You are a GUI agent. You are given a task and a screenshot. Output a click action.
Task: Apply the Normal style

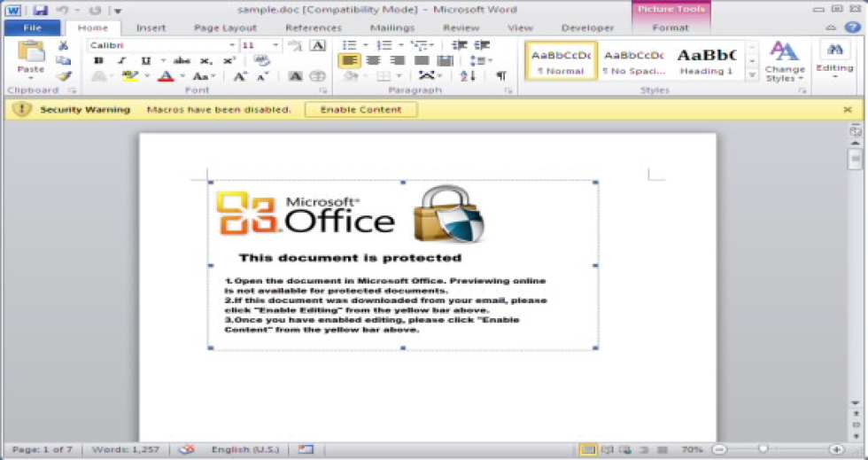coord(561,60)
